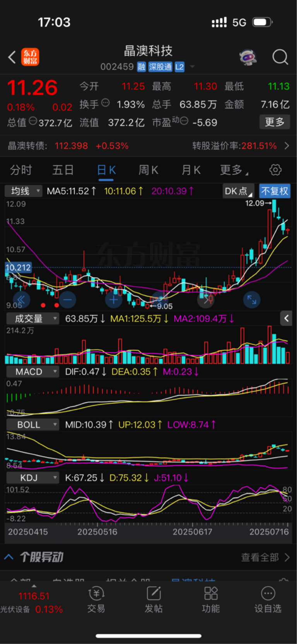Open the 光伏设备 sector index quote
This screenshot has height=644, width=297.
[32, 602]
